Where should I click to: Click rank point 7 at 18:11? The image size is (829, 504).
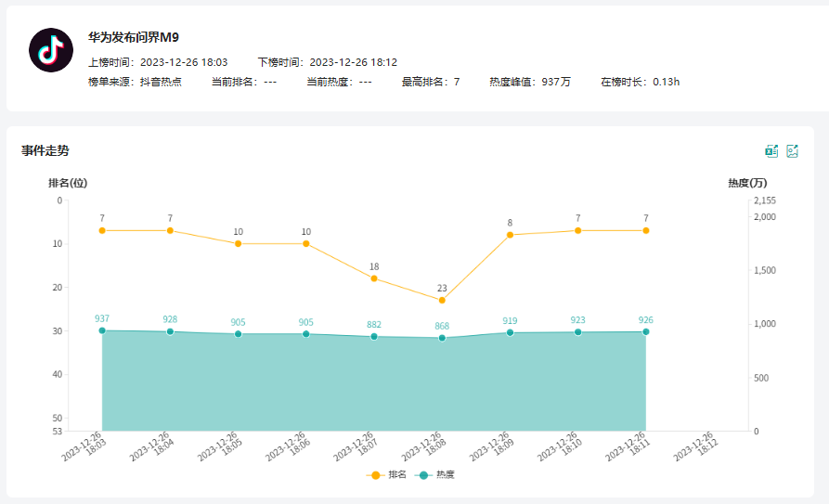point(645,230)
